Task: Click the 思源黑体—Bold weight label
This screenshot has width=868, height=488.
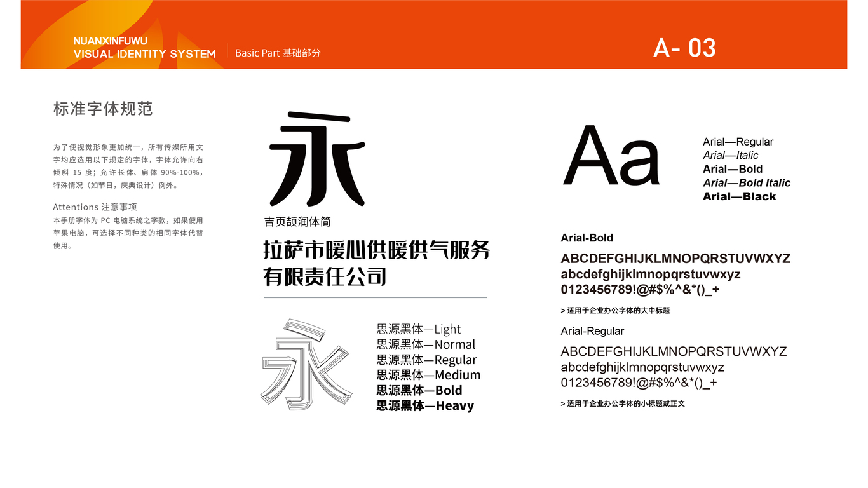Action: [419, 390]
